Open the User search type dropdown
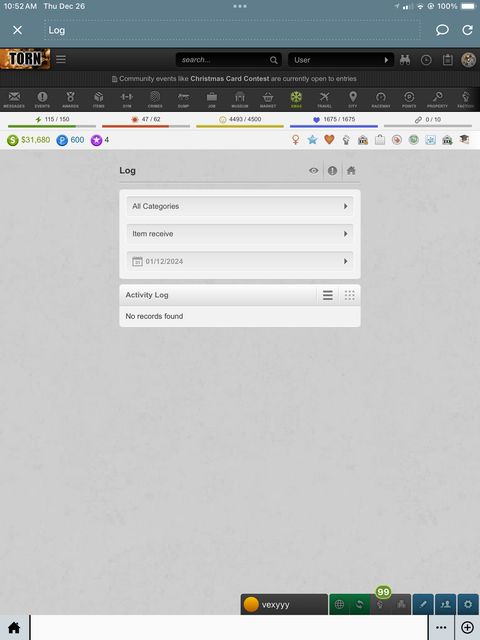The width and height of the screenshot is (480, 640). 341,60
